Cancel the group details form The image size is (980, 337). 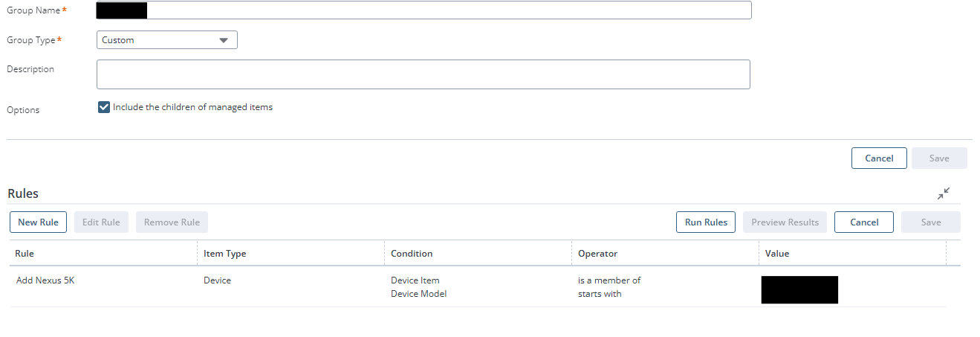[x=879, y=158]
